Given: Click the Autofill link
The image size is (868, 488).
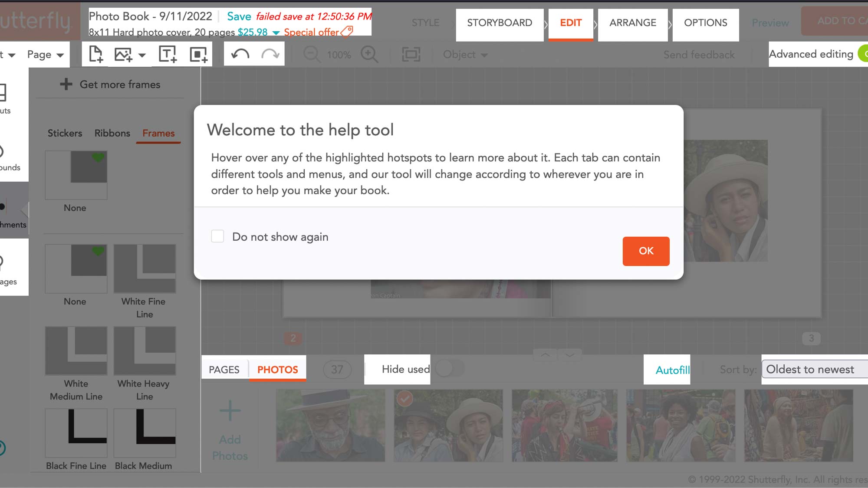Looking at the screenshot, I should pos(673,370).
